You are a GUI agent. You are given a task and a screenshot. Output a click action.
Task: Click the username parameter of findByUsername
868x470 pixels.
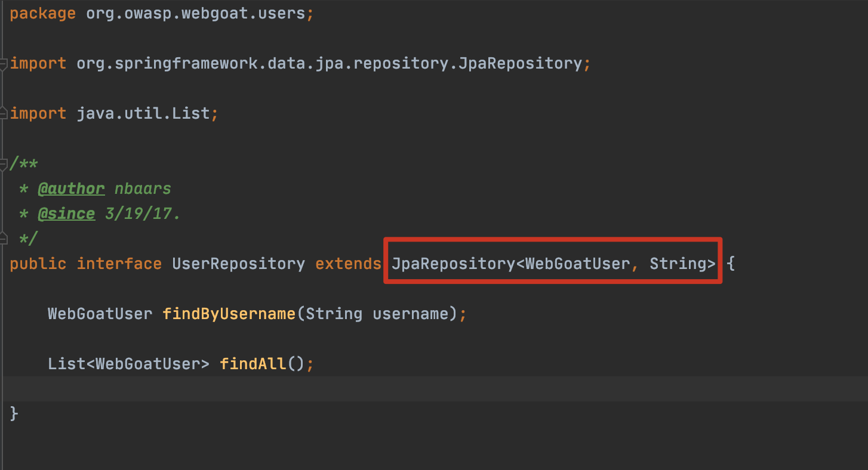(410, 313)
